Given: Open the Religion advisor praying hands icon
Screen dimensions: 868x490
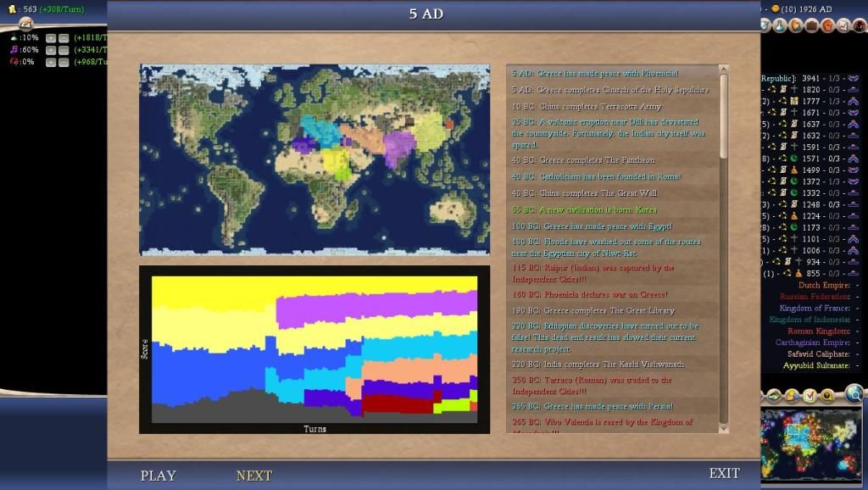Looking at the screenshot, I should (x=795, y=25).
